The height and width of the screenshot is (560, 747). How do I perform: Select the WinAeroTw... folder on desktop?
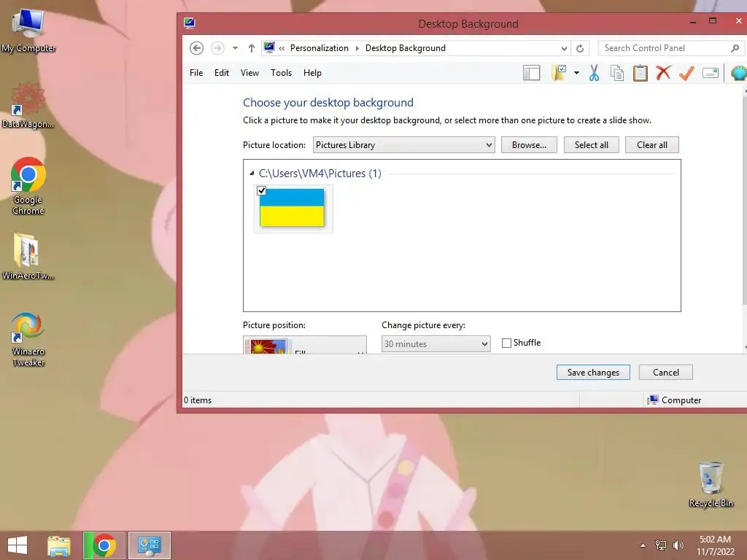coord(28,256)
